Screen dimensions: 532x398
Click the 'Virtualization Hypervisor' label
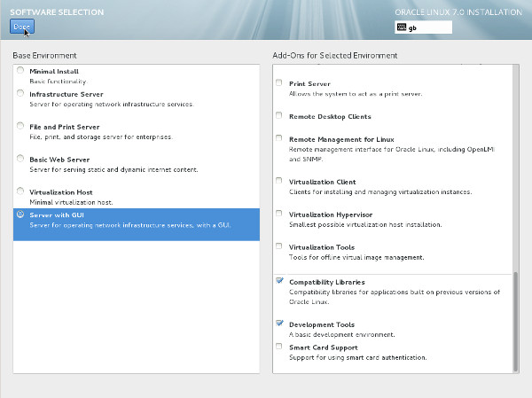(331, 215)
